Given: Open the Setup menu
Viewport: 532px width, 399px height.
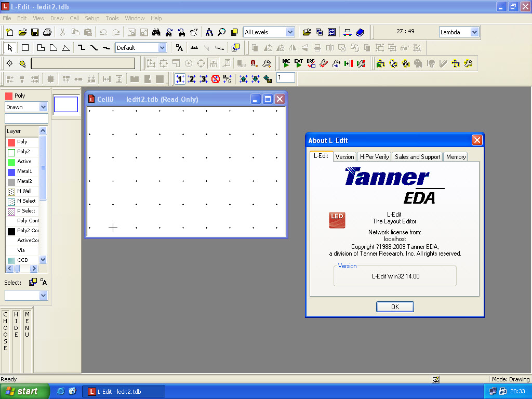Looking at the screenshot, I should point(92,18).
